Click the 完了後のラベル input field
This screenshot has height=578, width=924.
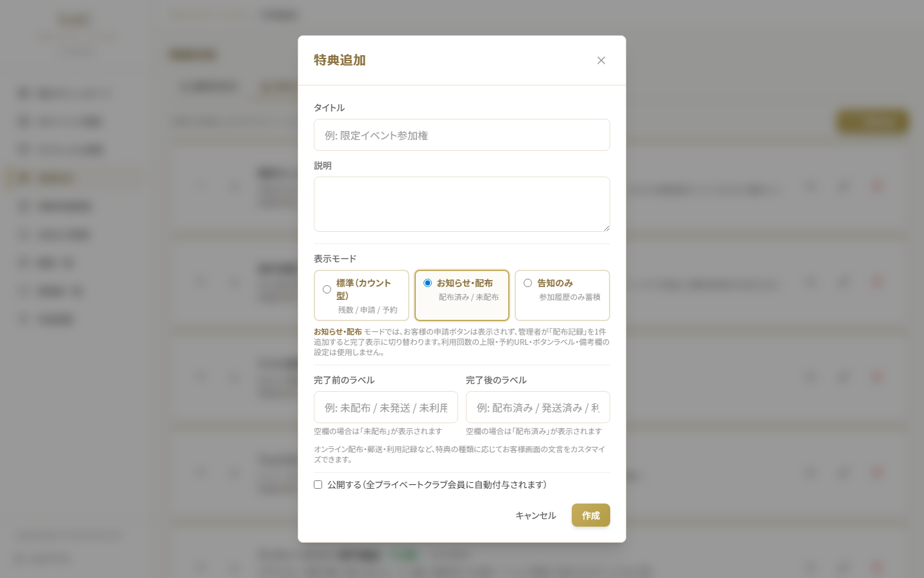pos(538,407)
